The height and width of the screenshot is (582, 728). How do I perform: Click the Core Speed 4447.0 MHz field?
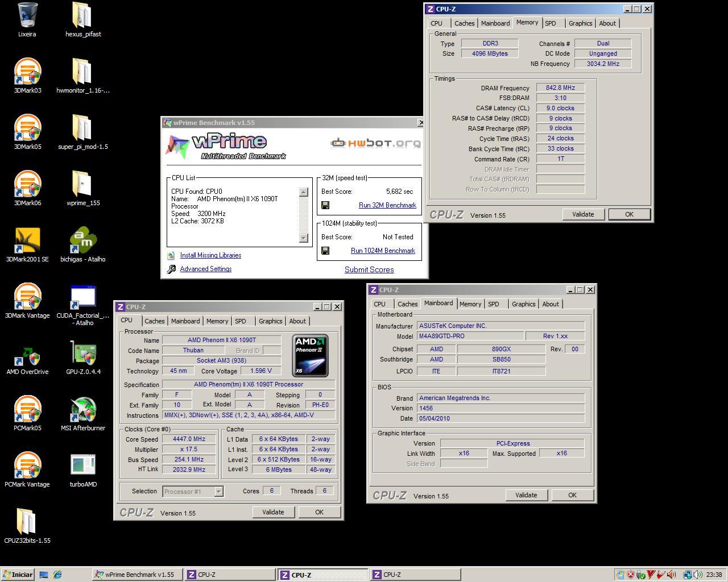pos(189,439)
